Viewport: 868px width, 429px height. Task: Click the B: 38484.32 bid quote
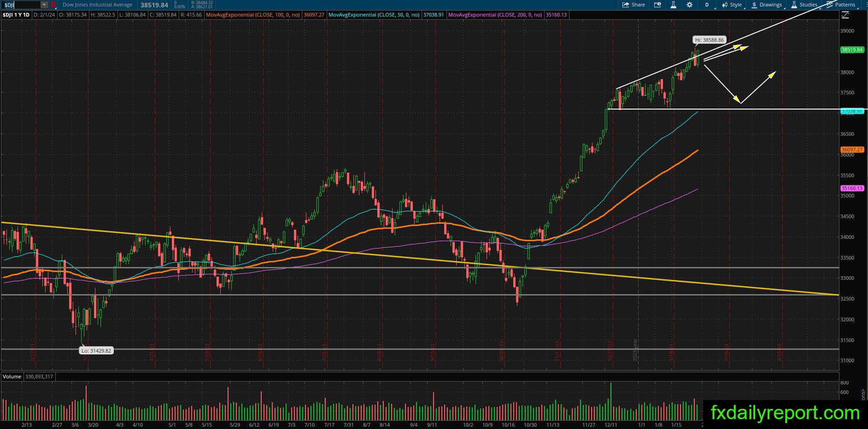pos(202,2)
